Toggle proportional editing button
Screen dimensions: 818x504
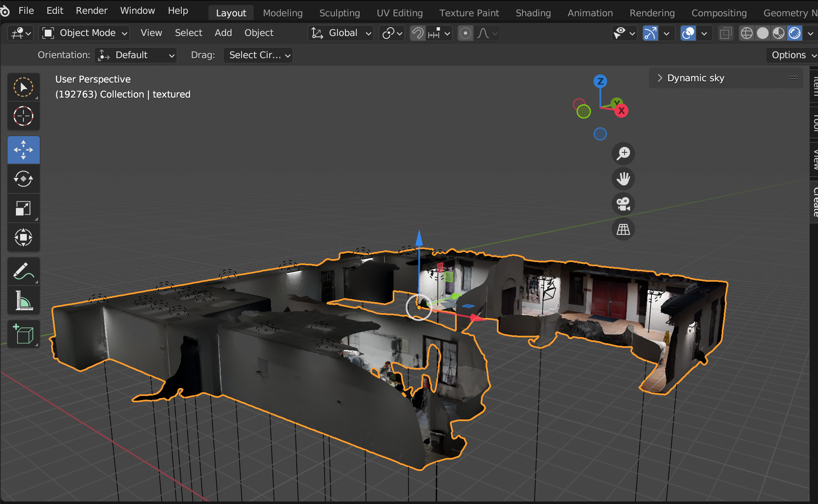pos(465,33)
